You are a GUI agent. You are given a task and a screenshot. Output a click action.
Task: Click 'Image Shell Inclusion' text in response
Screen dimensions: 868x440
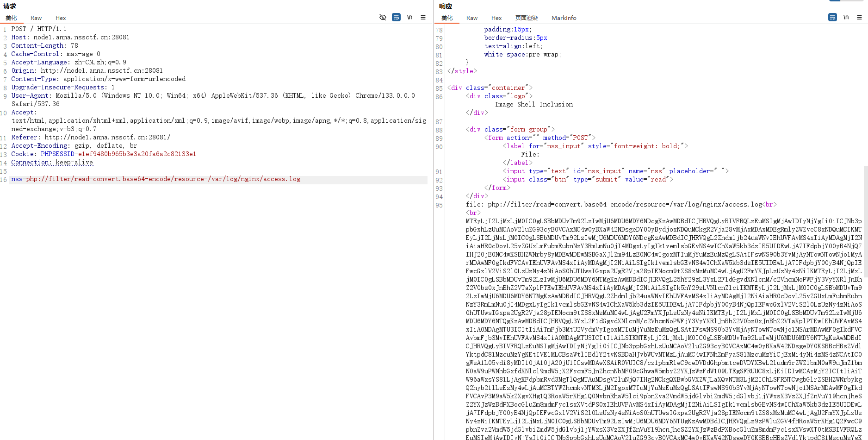[534, 105]
